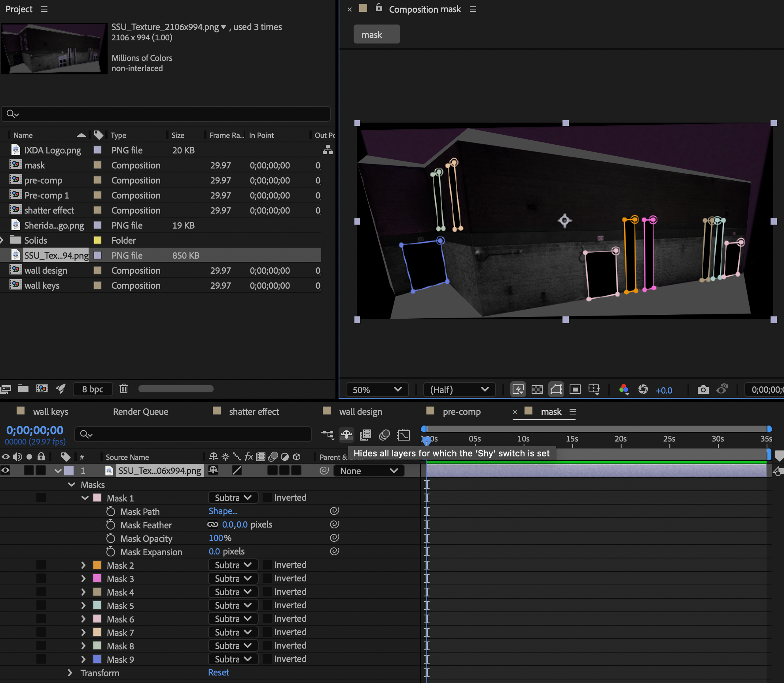Screen dimensions: 784x683
Task: Toggle the transparency grid icon in viewer
Action: click(x=537, y=390)
